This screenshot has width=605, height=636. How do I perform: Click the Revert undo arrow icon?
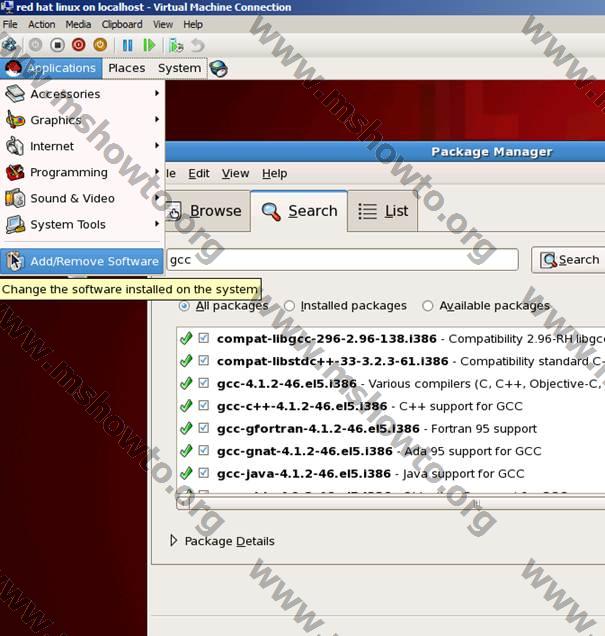click(x=197, y=45)
